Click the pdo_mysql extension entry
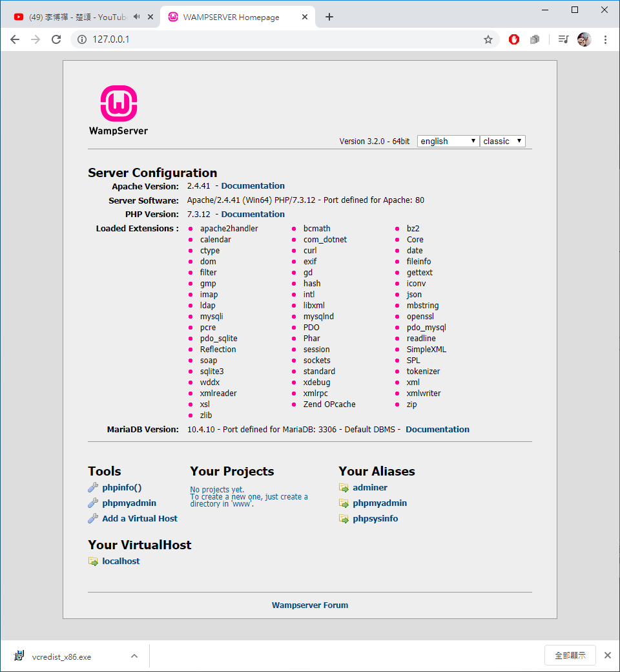This screenshot has width=620, height=672. coord(426,328)
